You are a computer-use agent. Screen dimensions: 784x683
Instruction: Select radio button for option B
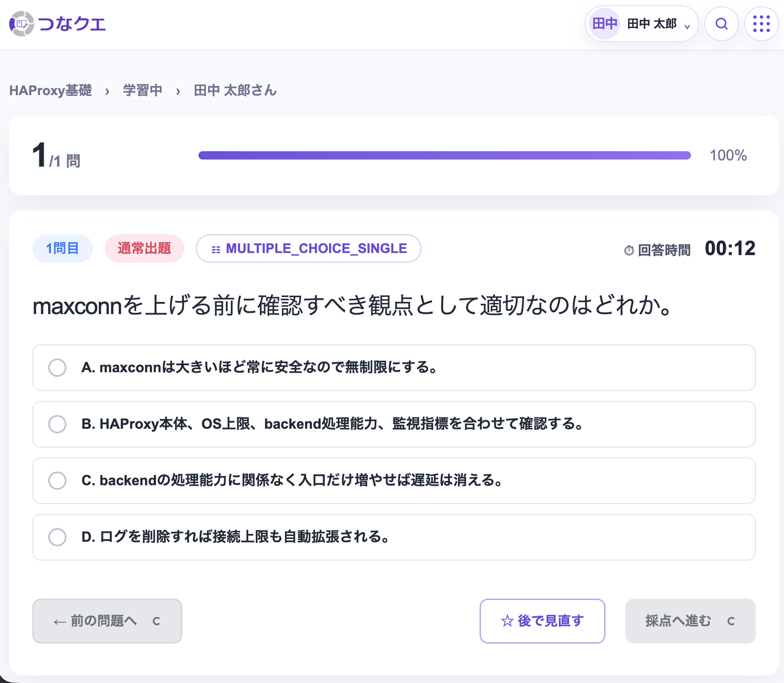coord(57,424)
